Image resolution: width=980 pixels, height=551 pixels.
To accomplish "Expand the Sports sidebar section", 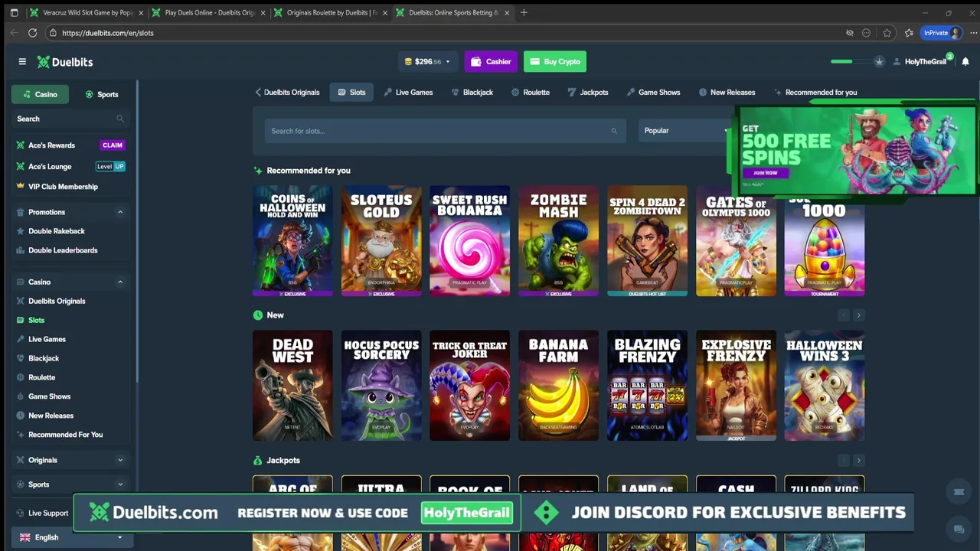I will (x=120, y=484).
